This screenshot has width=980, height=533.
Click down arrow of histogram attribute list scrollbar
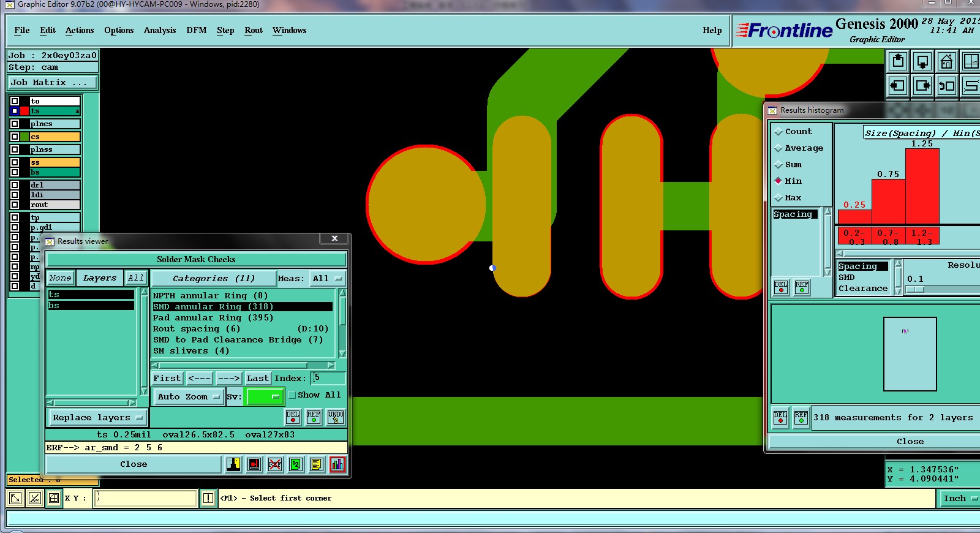898,291
